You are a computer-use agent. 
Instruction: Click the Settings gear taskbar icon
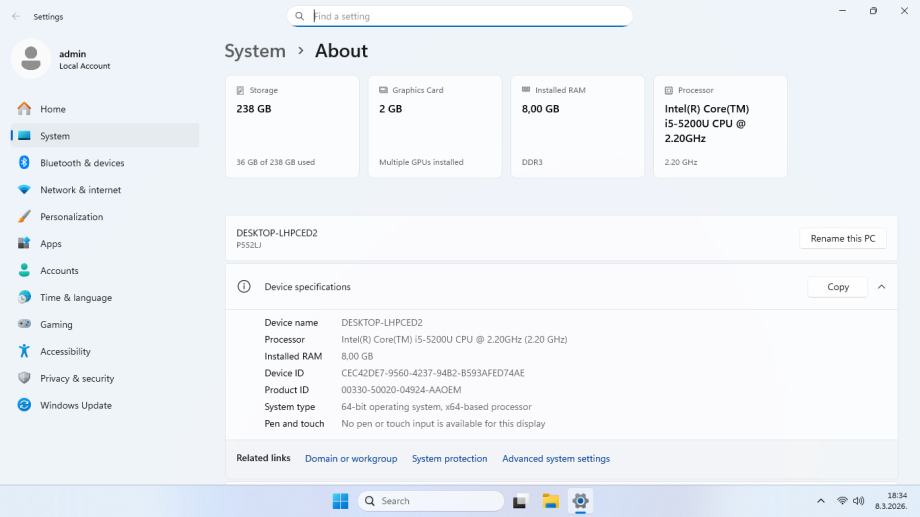click(580, 501)
